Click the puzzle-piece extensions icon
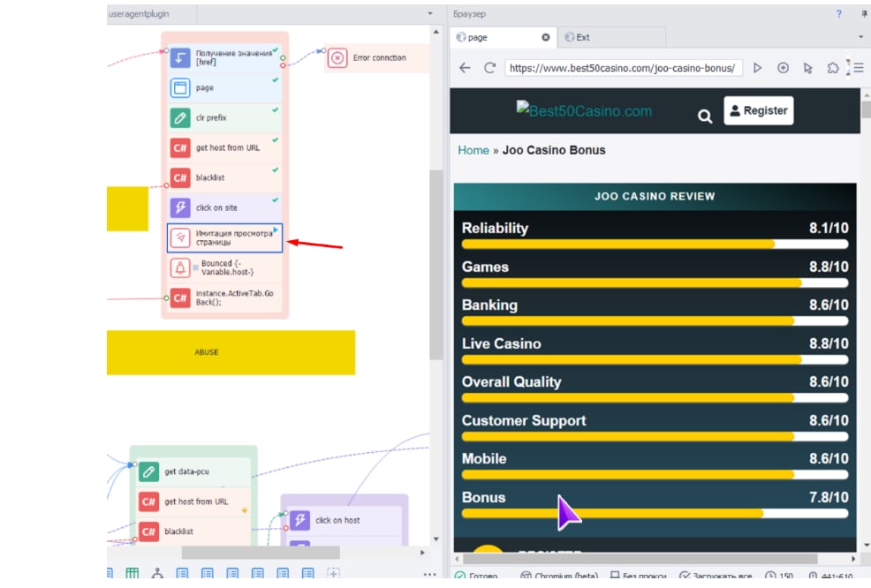 pyautogui.click(x=832, y=68)
